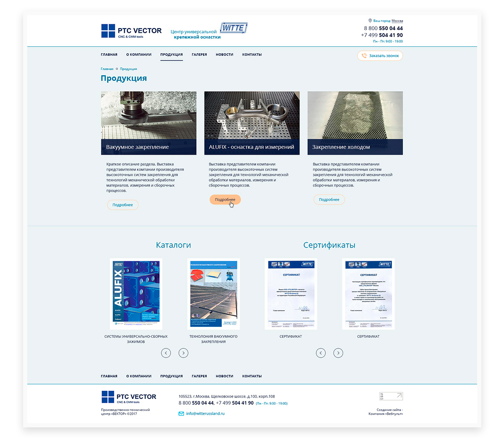This screenshot has height=440, width=504.
Task: Go to Главная breadcrumb link
Action: [107, 69]
